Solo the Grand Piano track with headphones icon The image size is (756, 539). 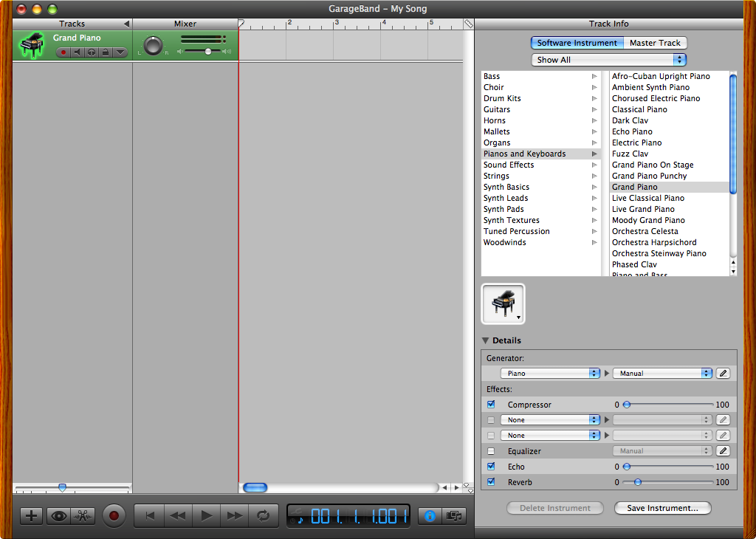pyautogui.click(x=91, y=52)
